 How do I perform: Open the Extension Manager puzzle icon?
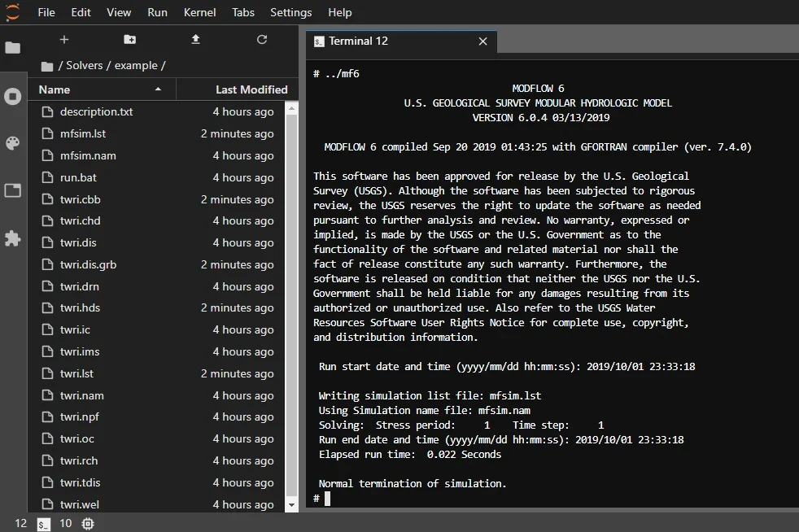[x=13, y=238]
